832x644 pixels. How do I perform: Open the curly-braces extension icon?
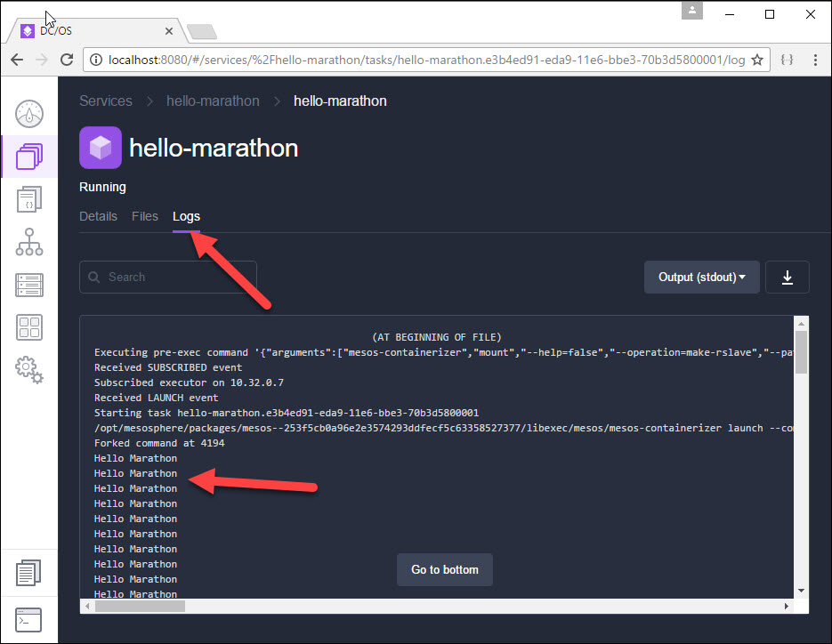point(787,60)
